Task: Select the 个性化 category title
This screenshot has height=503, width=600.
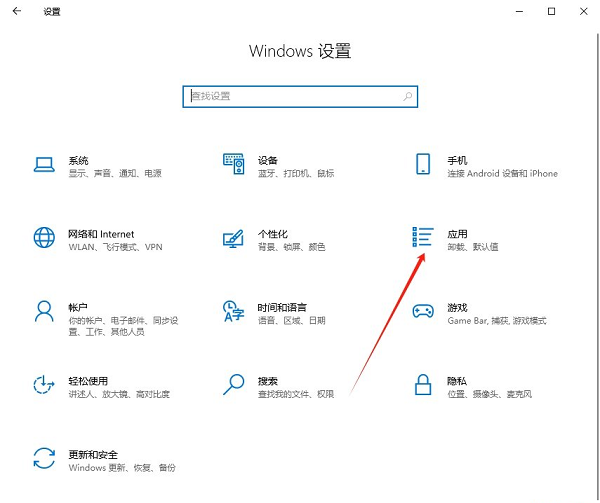Action: click(273, 234)
